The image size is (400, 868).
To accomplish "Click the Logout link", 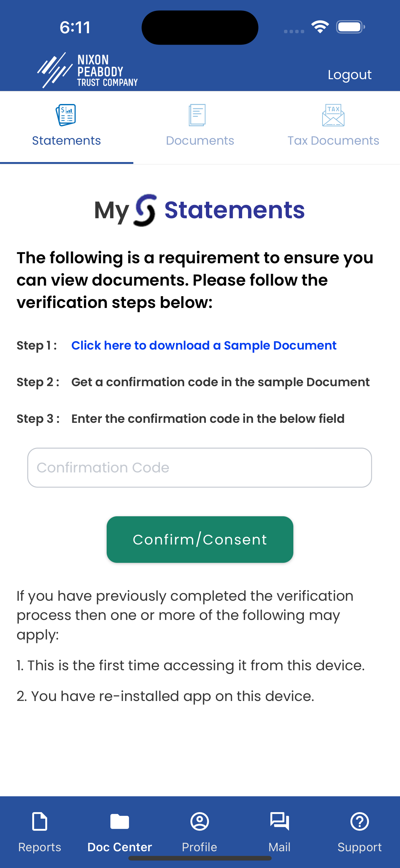I will pos(349,75).
